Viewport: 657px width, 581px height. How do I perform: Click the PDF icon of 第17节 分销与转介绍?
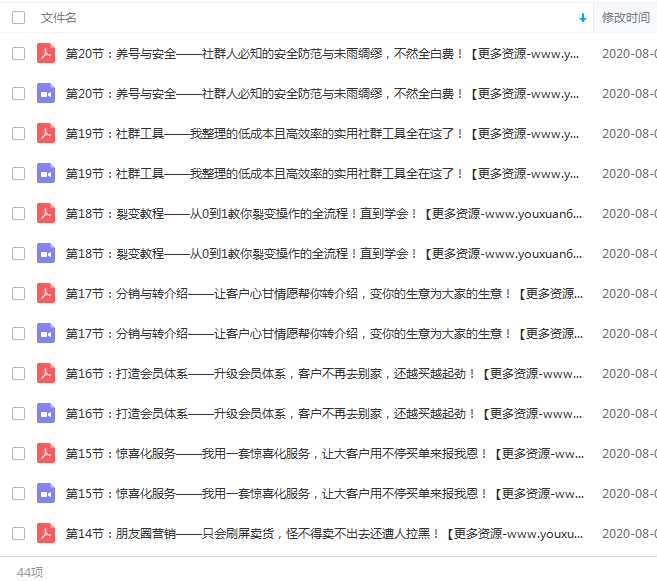[46, 293]
